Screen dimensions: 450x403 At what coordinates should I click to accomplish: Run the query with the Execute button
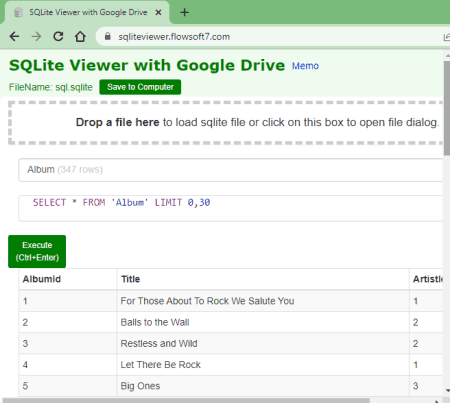(37, 251)
